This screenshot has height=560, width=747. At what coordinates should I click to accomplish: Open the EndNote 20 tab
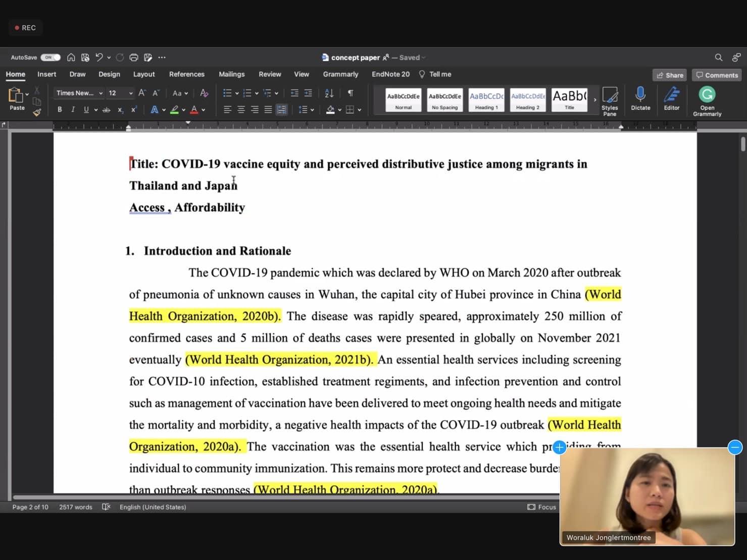click(390, 74)
